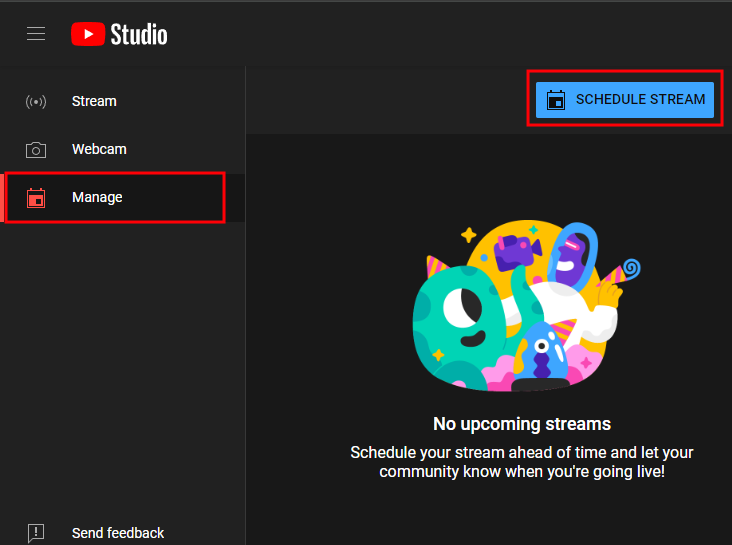The width and height of the screenshot is (732, 545).
Task: Click the Send feedback exclamation icon
Action: [x=36, y=533]
